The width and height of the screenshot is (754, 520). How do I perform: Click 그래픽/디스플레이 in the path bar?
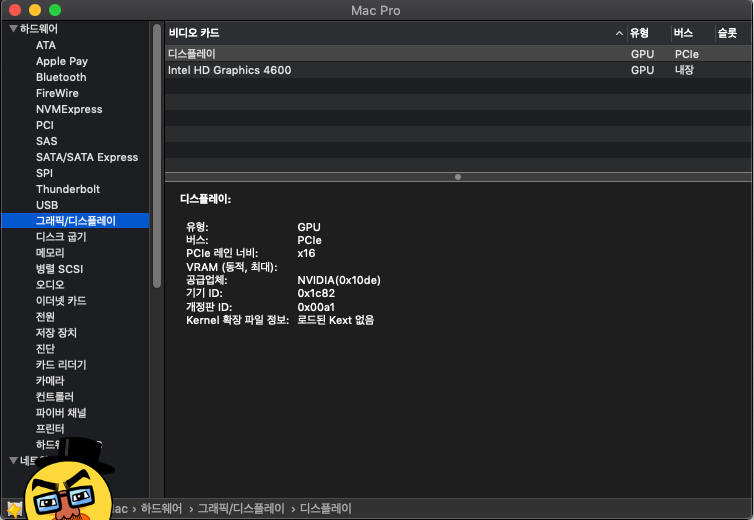click(x=241, y=509)
